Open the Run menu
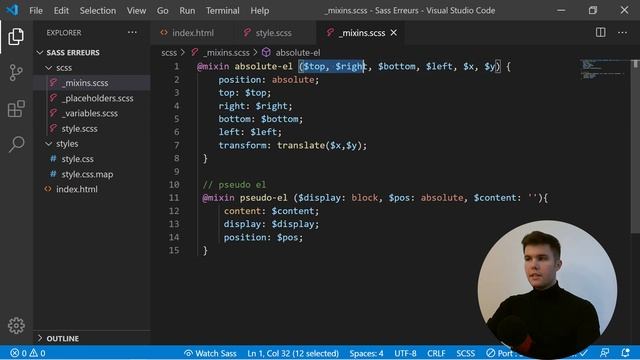Viewport: 640px width, 360px height. [187, 11]
